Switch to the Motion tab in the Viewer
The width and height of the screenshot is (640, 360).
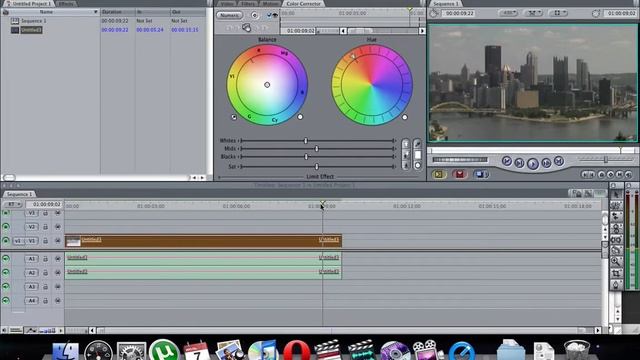270,4
